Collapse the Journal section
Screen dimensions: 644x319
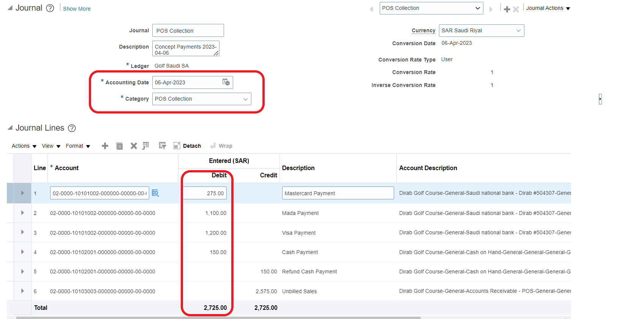point(10,8)
